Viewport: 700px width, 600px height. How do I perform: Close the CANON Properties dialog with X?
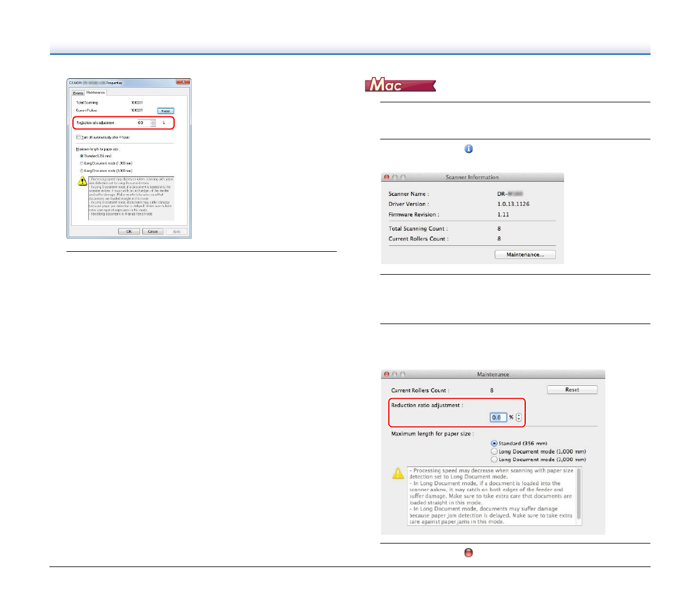pos(183,82)
